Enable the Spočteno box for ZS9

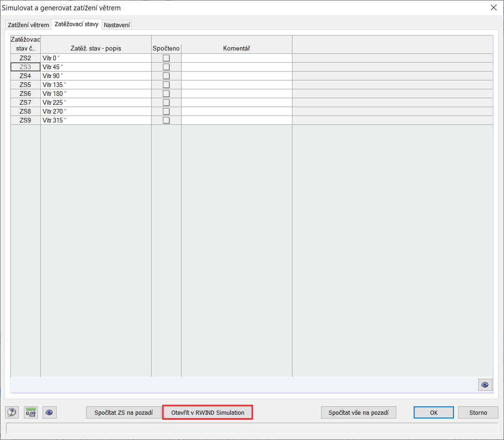pyautogui.click(x=166, y=120)
